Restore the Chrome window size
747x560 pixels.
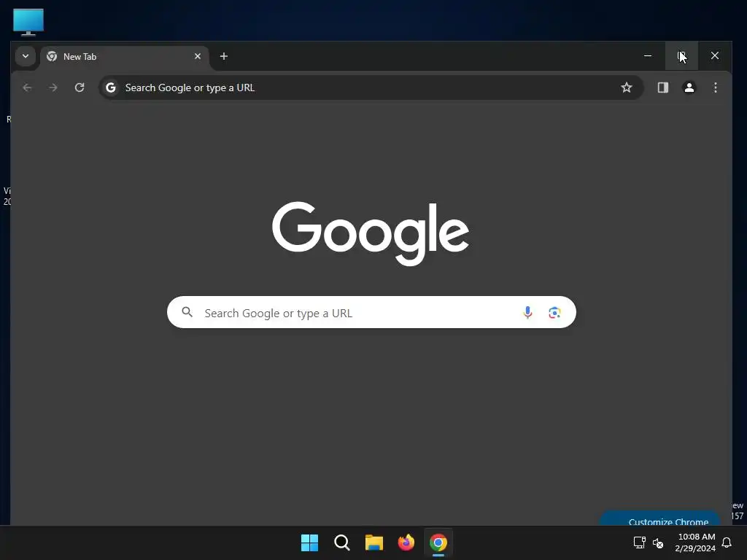[681, 55]
